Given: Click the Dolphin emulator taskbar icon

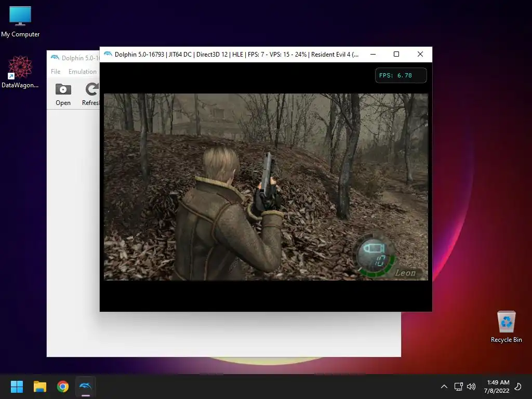Looking at the screenshot, I should 86,387.
